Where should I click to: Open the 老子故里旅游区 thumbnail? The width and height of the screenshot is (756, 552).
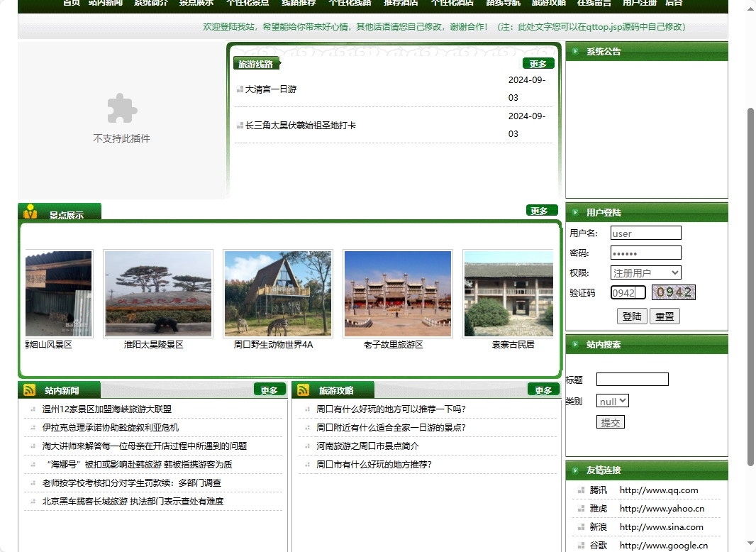[398, 294]
